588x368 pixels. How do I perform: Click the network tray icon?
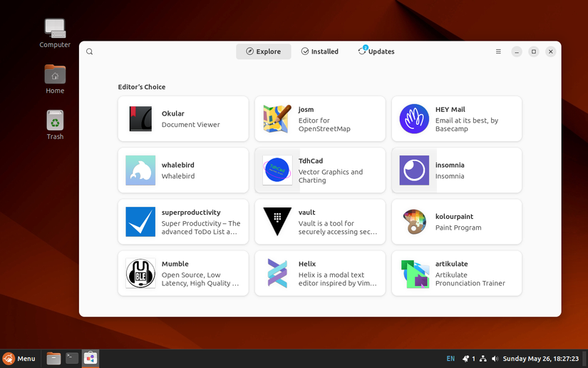[483, 359]
